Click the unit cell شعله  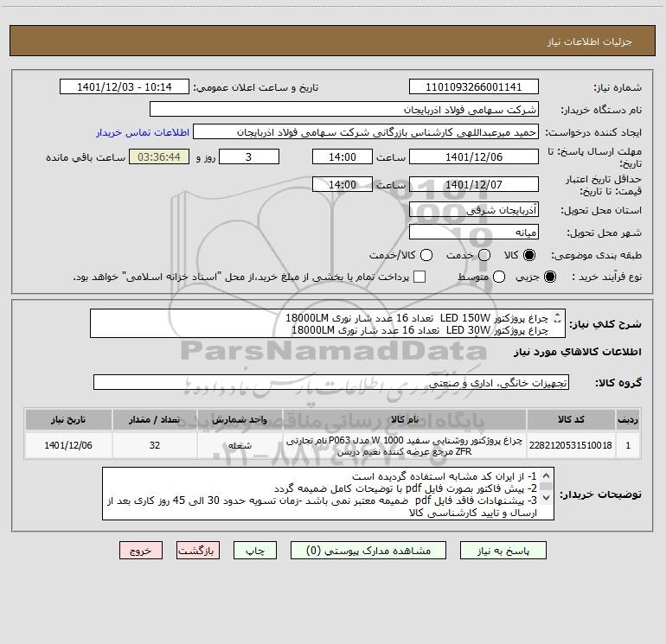(x=240, y=445)
